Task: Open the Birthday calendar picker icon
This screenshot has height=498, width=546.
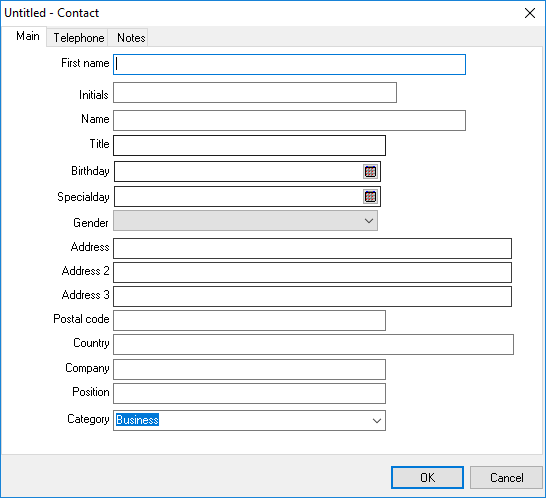Action: coord(370,171)
